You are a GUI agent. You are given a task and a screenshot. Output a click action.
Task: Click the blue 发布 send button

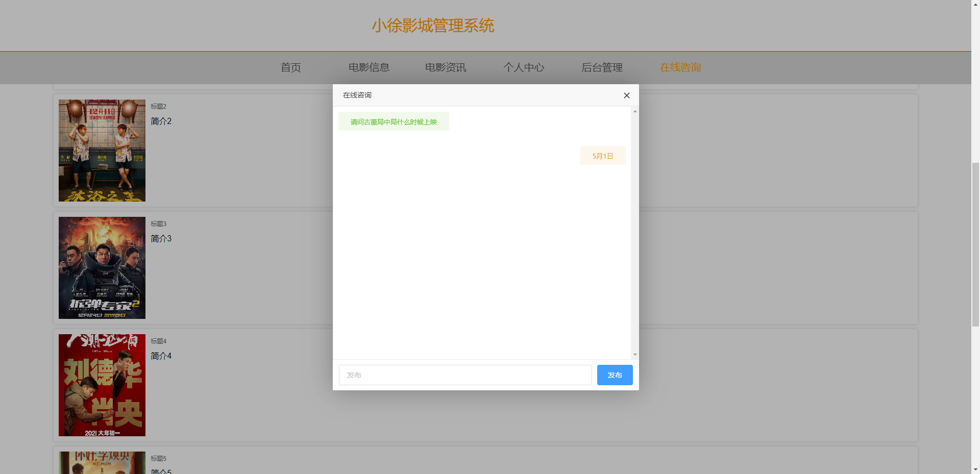(615, 375)
